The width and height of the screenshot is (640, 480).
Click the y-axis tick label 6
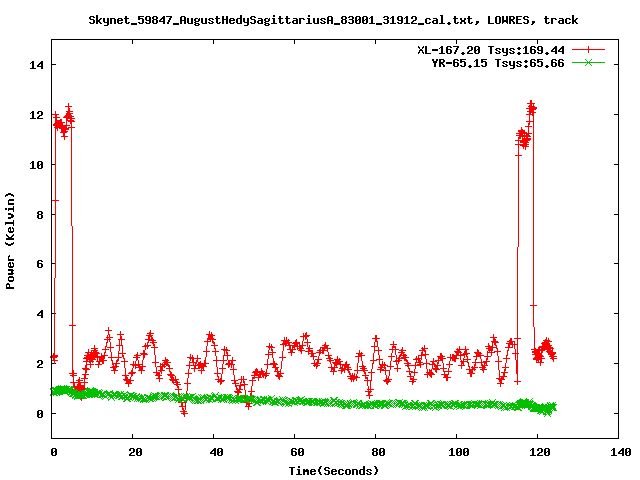click(x=40, y=264)
